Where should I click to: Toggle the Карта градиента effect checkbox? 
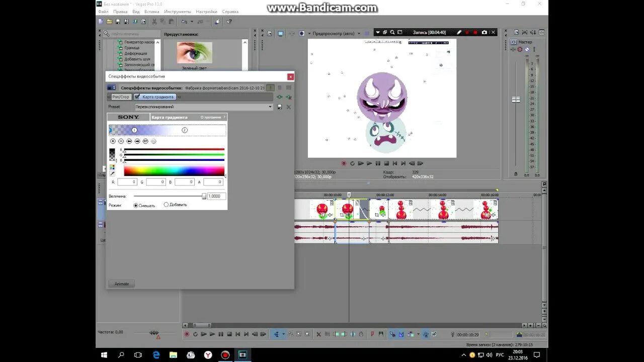tap(137, 97)
